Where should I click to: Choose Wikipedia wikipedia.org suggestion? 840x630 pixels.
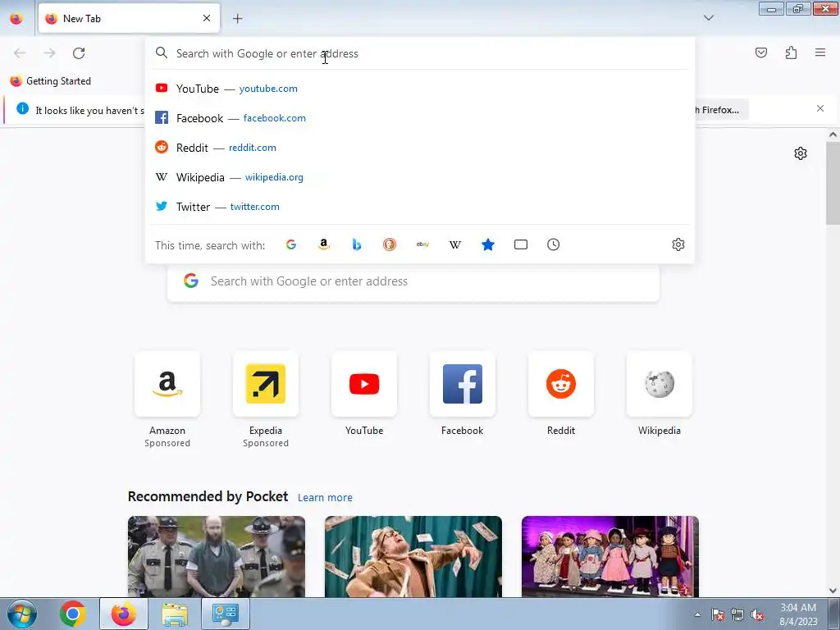click(420, 177)
